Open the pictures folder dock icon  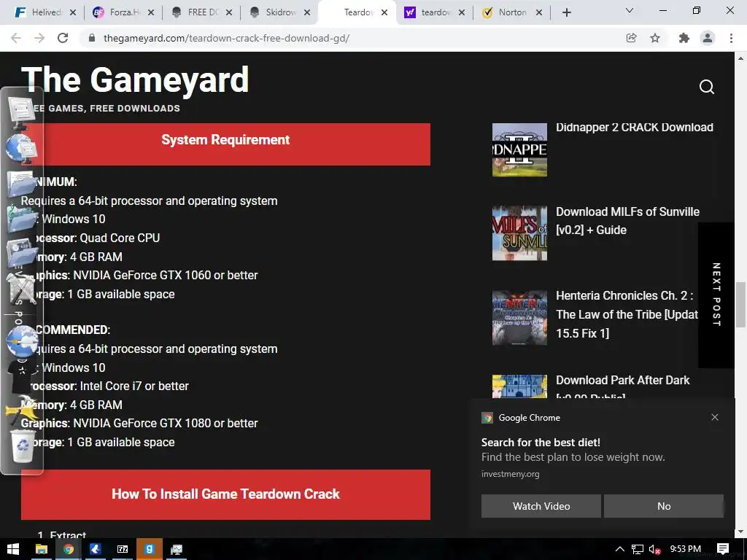coord(21,252)
